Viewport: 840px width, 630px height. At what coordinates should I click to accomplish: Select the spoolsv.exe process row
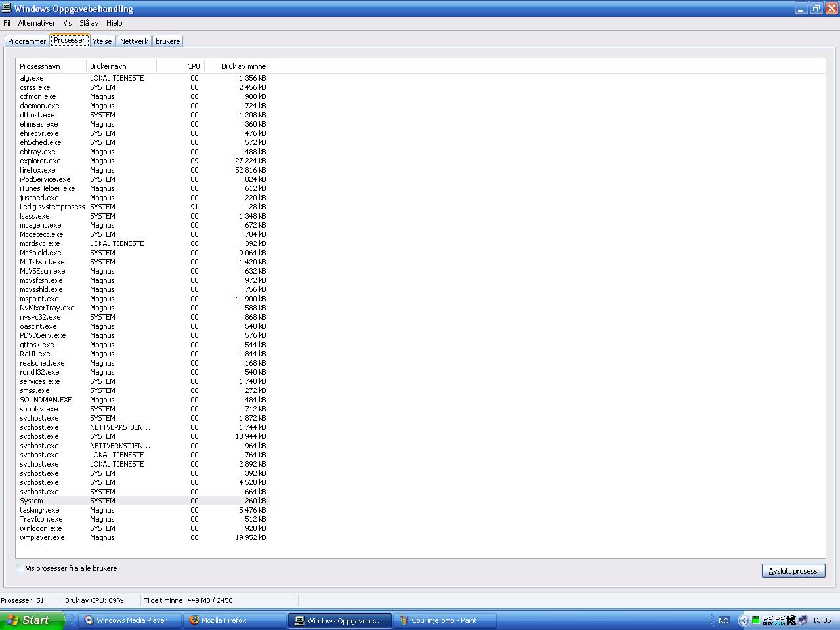pos(143,409)
